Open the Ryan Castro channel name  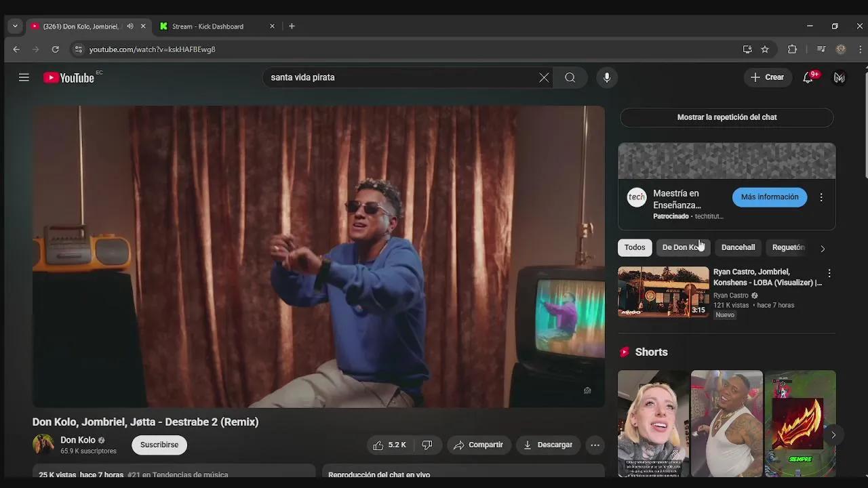(x=731, y=296)
